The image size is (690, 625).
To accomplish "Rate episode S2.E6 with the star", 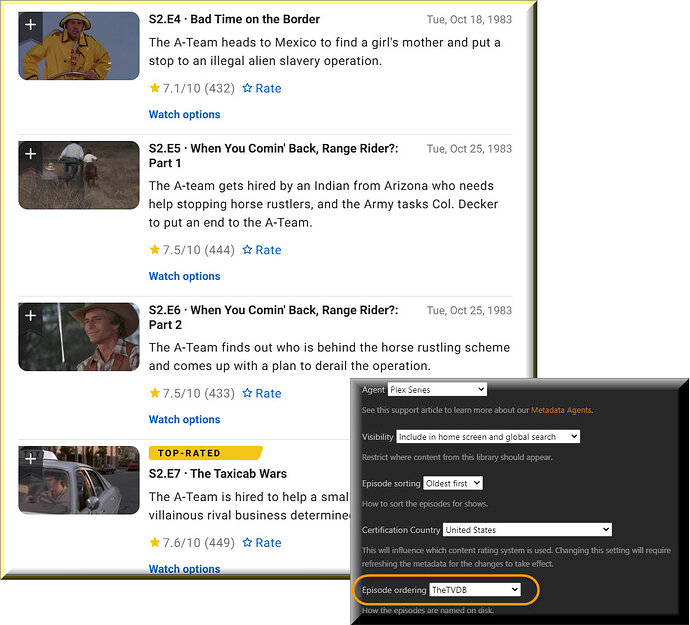I will click(x=262, y=393).
